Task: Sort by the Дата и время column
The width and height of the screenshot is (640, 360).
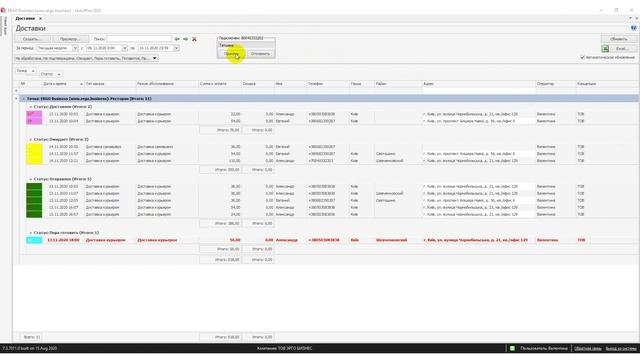Action: (63, 84)
